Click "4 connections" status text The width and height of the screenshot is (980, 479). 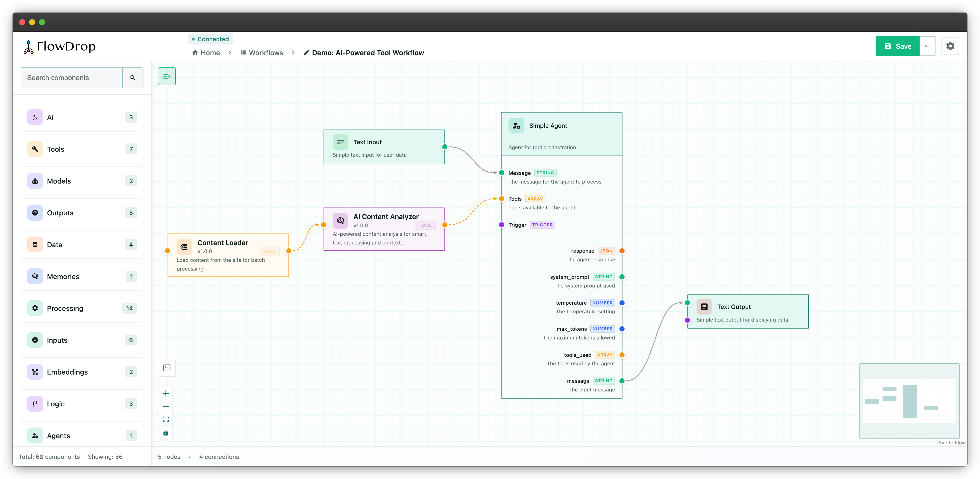(x=219, y=457)
